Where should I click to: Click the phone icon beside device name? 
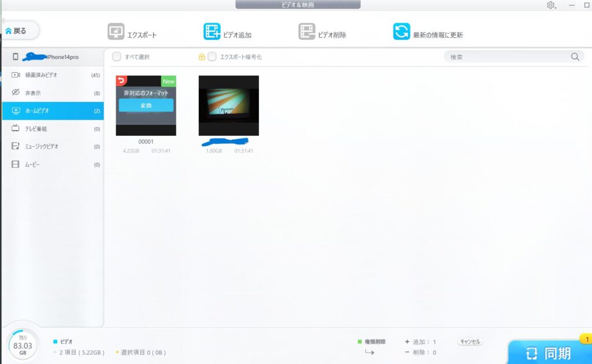coord(16,57)
